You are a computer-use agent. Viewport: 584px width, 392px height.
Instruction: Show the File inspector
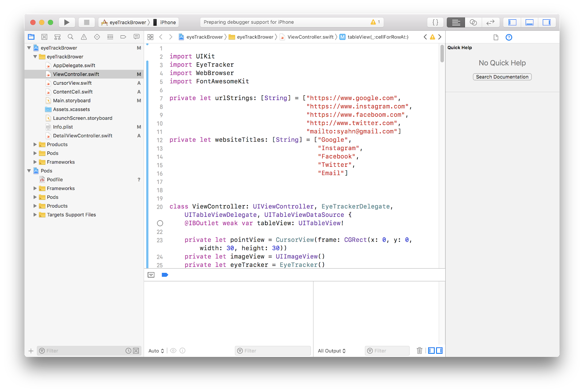point(496,37)
